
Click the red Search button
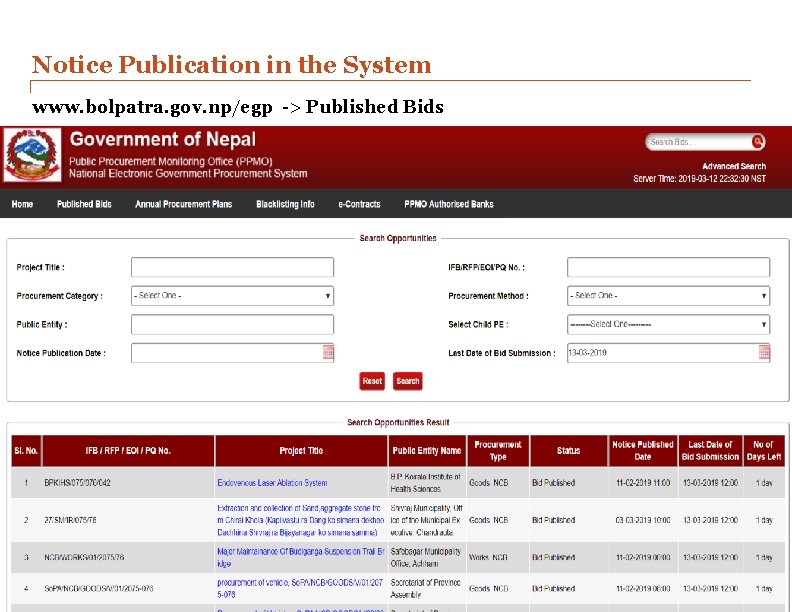coord(408,381)
